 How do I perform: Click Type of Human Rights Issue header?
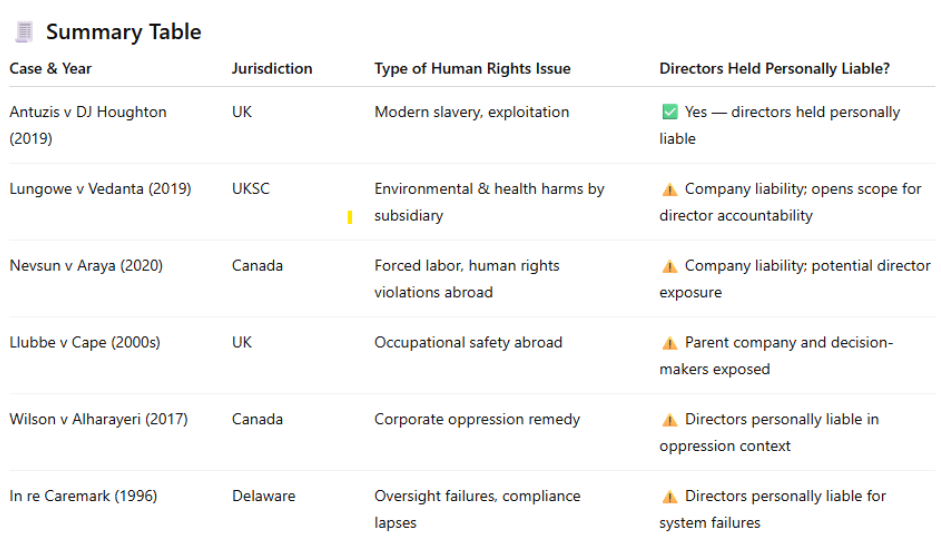click(x=472, y=69)
